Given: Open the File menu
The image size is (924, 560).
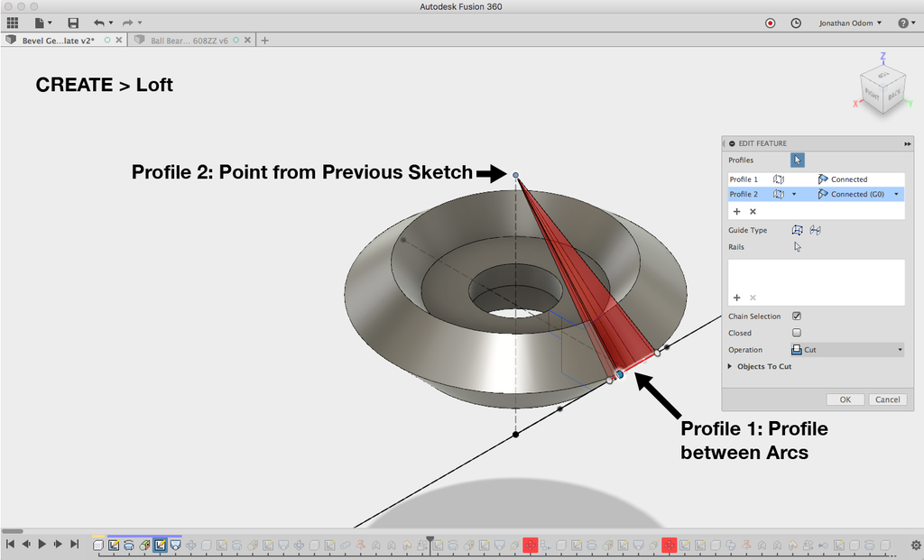Looking at the screenshot, I should (x=43, y=23).
